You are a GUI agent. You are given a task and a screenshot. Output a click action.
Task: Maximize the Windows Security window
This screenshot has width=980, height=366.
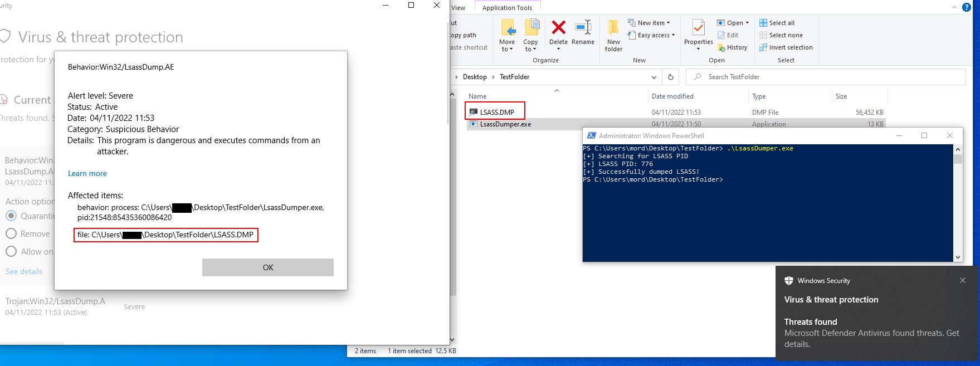click(411, 6)
